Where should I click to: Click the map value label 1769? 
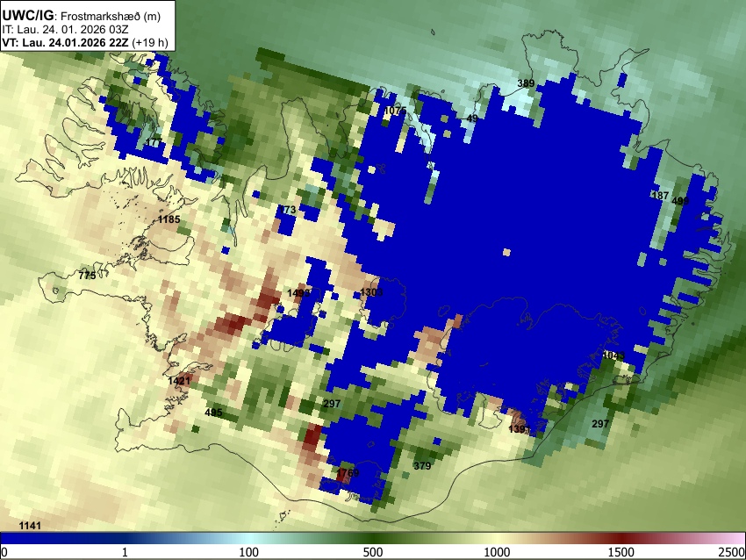[x=348, y=473]
